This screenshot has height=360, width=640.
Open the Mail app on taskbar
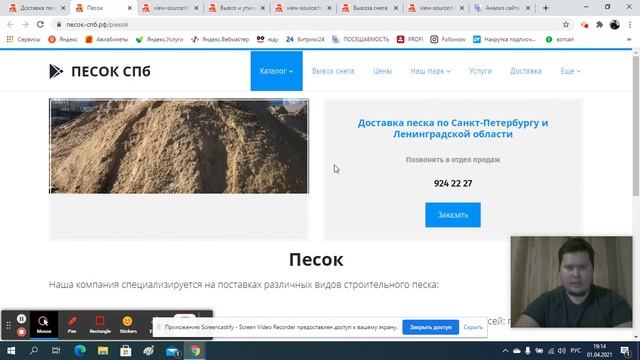click(x=172, y=351)
